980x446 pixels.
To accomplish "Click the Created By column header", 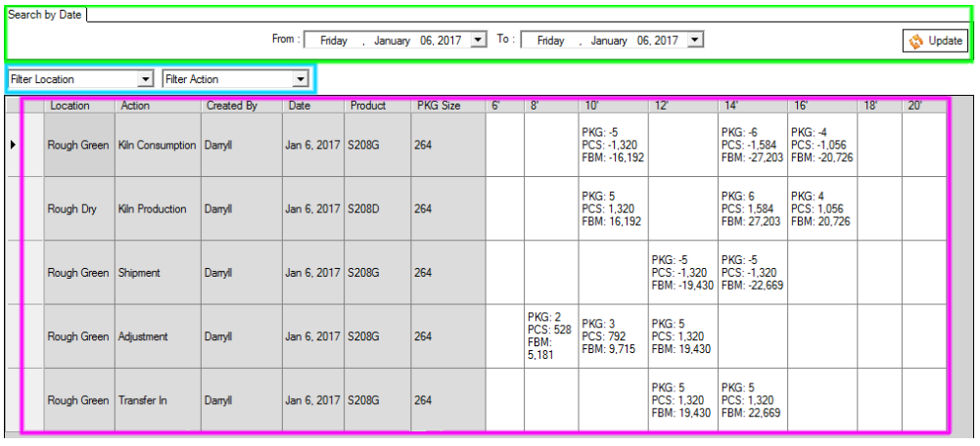I will [242, 106].
